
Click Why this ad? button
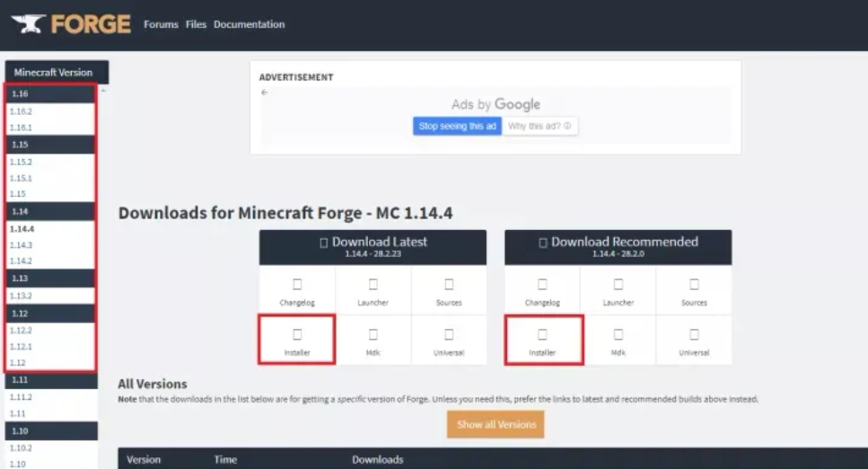[x=539, y=127]
